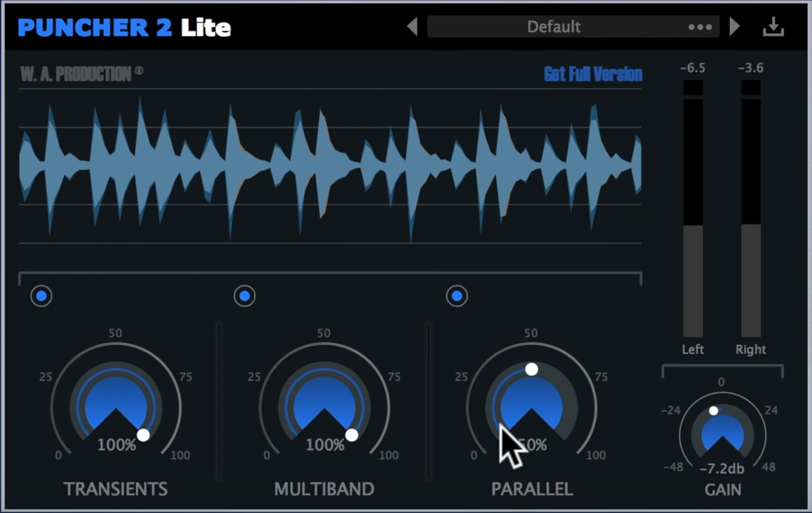Click the save preset download icon
Image resolution: width=812 pixels, height=513 pixels.
(773, 27)
